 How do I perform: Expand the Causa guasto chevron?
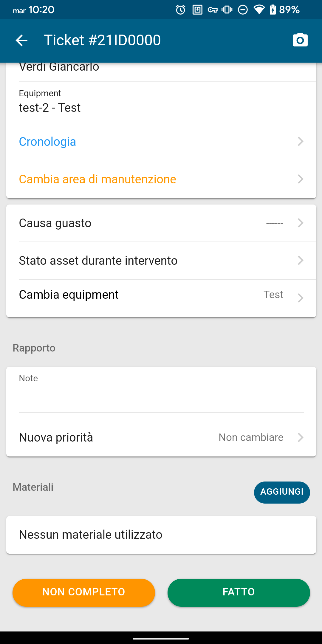click(x=300, y=223)
